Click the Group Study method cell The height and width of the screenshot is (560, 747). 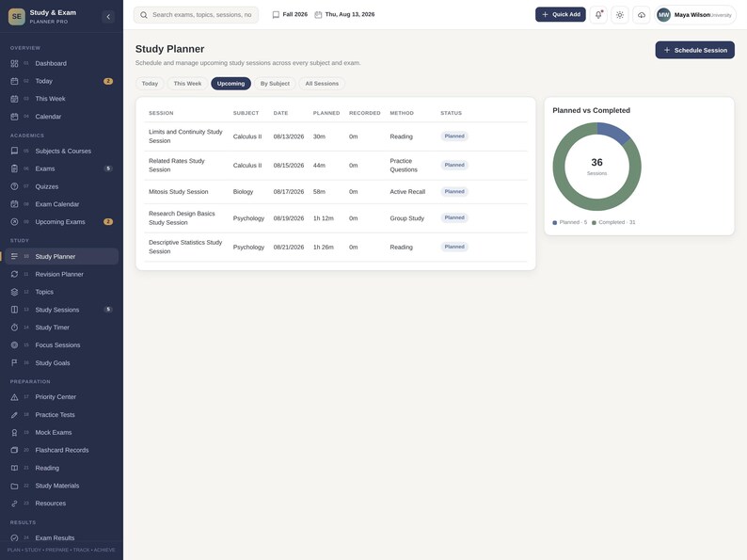tap(406, 218)
